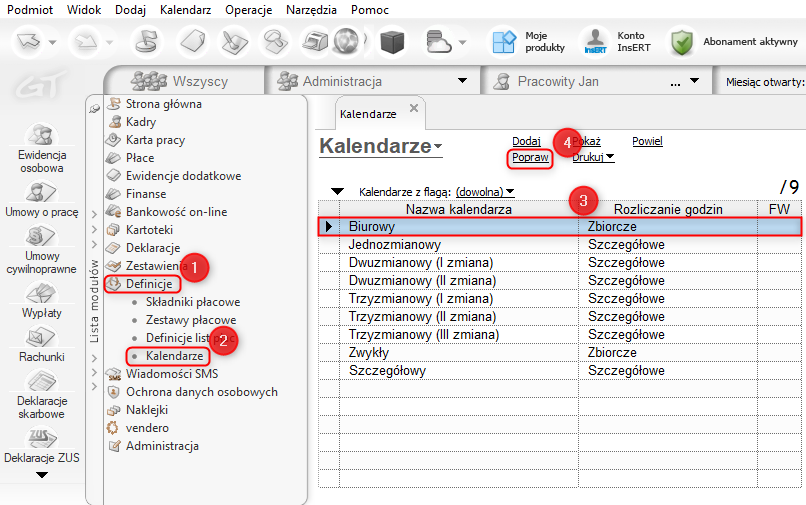
Task: Open the Widok menu
Action: coord(84,9)
